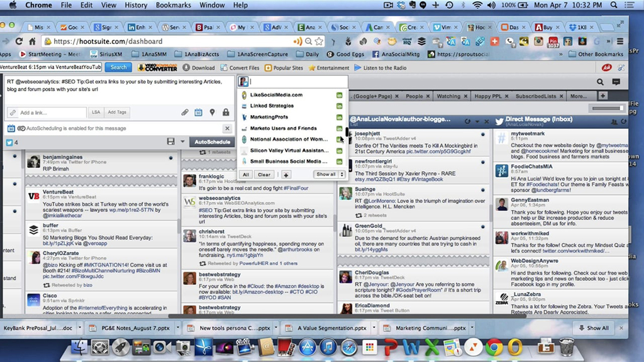Expand the arrow beside the save icon
Viewport: 644px width, 362px height.
click(182, 142)
